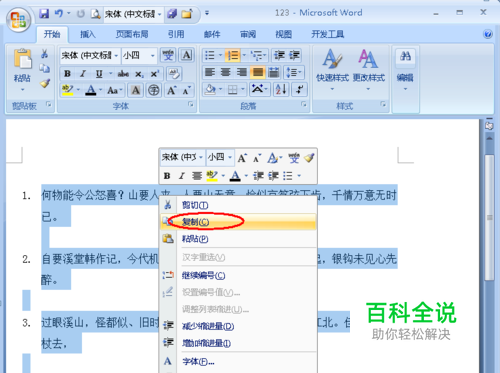Click Bullets list button in ribbon
The width and height of the screenshot is (500, 373).
tap(210, 55)
